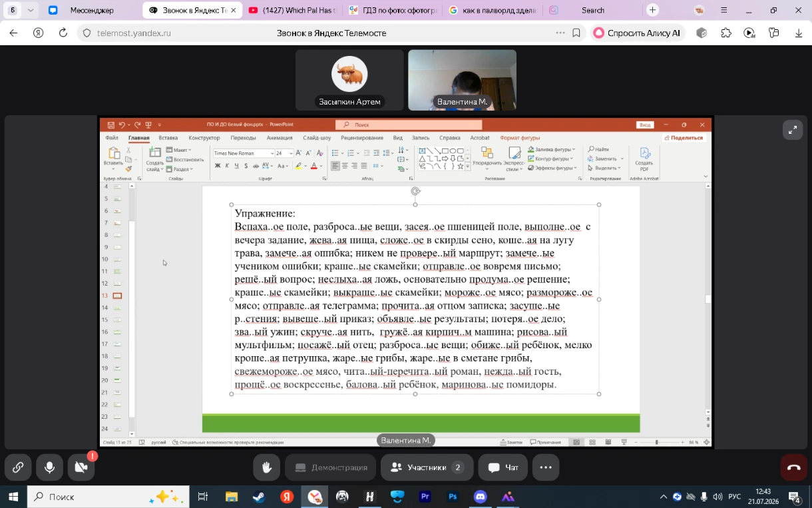
Task: Select slide thumbnail number 13
Action: coord(117,296)
